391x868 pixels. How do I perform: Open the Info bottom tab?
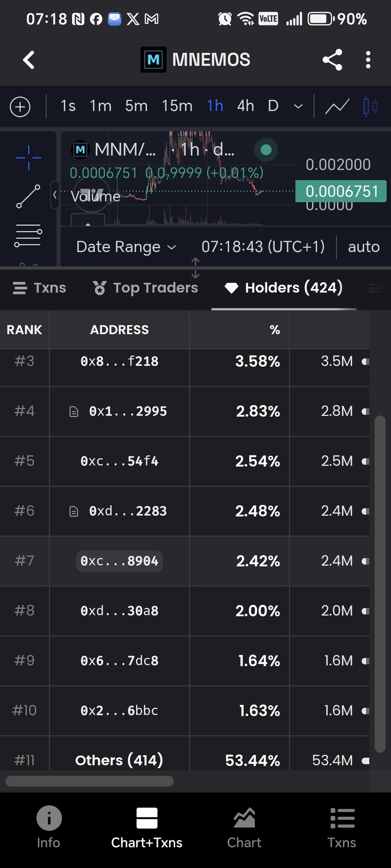point(49,827)
